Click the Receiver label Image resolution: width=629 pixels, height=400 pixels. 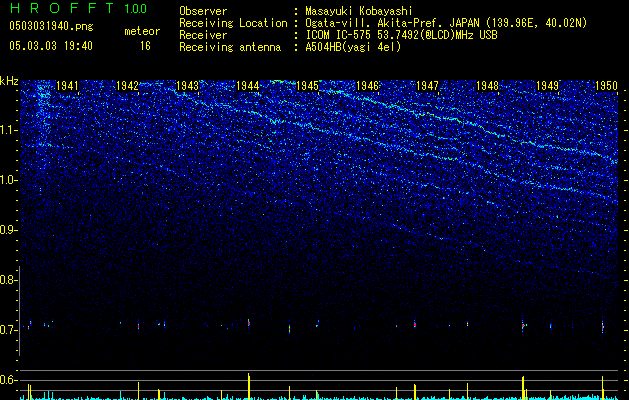click(203, 35)
